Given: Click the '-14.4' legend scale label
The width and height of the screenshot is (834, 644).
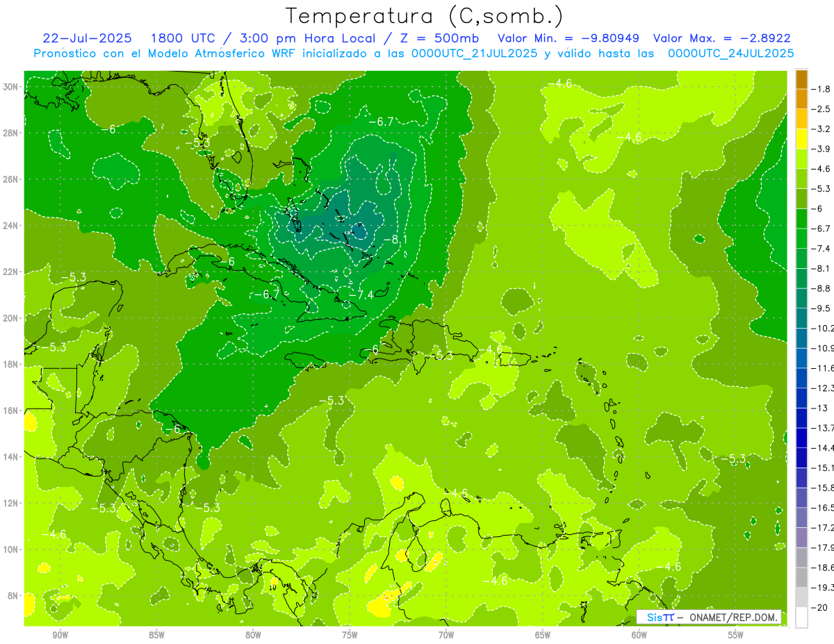Looking at the screenshot, I should [822, 447].
